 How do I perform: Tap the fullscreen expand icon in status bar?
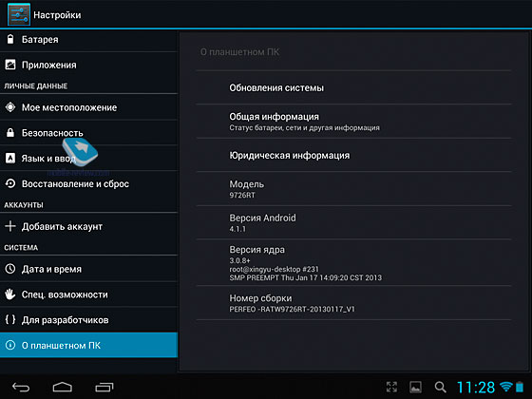tap(391, 387)
